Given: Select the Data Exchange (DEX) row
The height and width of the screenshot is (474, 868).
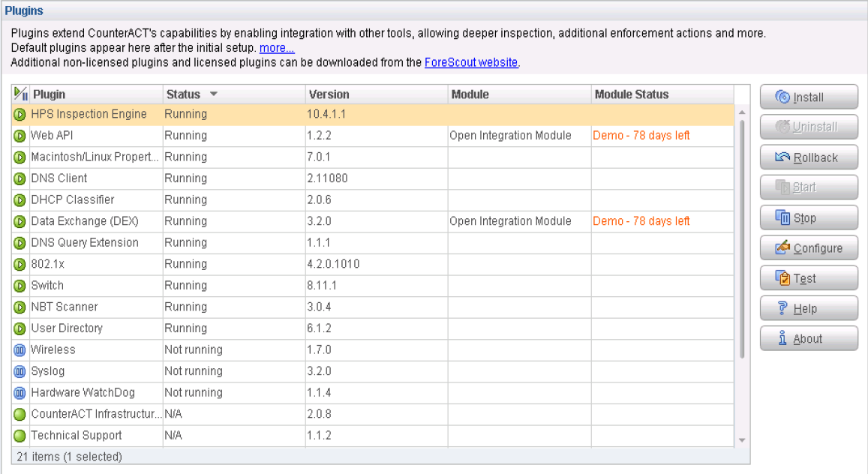Looking at the screenshot, I should (85, 221).
